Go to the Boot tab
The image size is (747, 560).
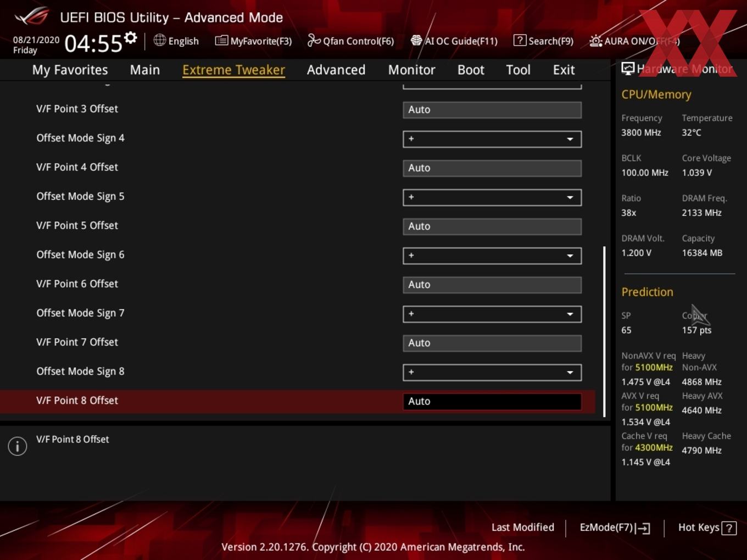click(471, 70)
